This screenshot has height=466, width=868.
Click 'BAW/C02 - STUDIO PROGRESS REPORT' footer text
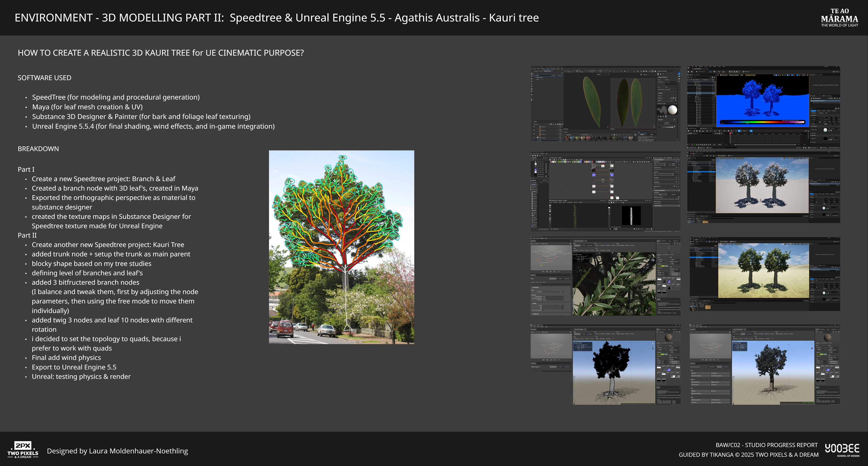767,445
